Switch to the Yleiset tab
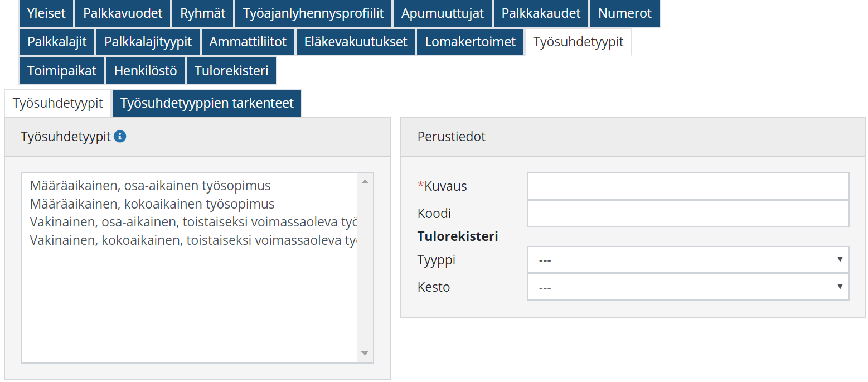Viewport: 868px width, 382px height. 47,13
